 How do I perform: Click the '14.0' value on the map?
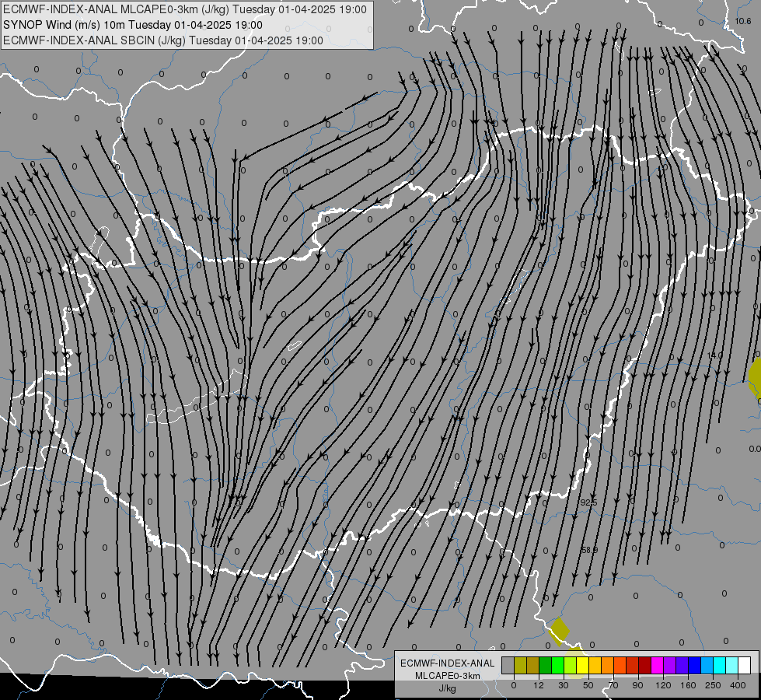coord(714,355)
